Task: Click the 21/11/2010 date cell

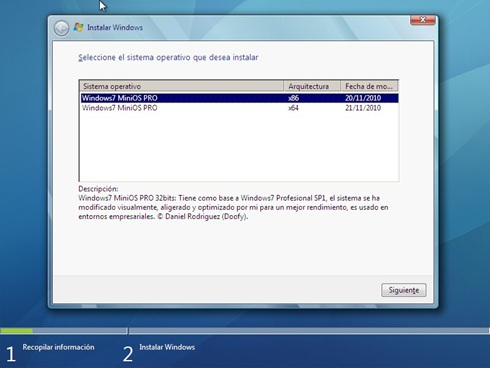Action: (x=363, y=108)
